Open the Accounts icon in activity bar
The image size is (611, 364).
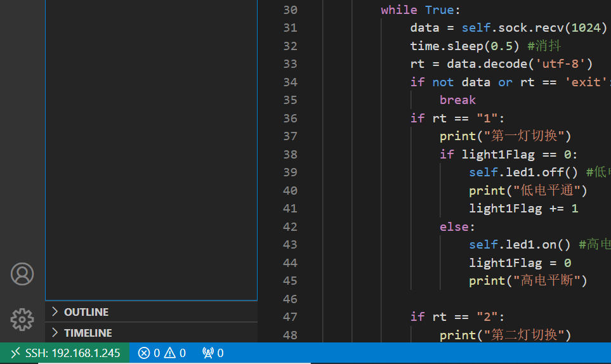tap(22, 274)
